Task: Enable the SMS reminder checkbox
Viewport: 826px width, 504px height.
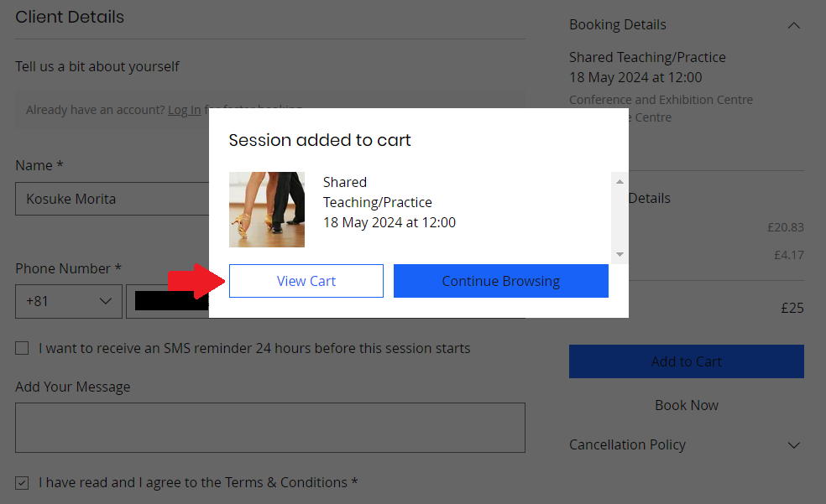Action: (22, 348)
